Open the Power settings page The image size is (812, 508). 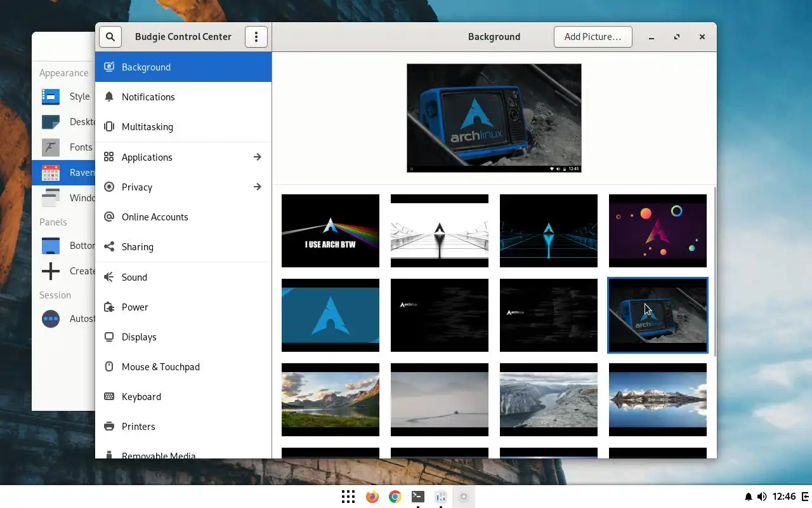click(183, 307)
